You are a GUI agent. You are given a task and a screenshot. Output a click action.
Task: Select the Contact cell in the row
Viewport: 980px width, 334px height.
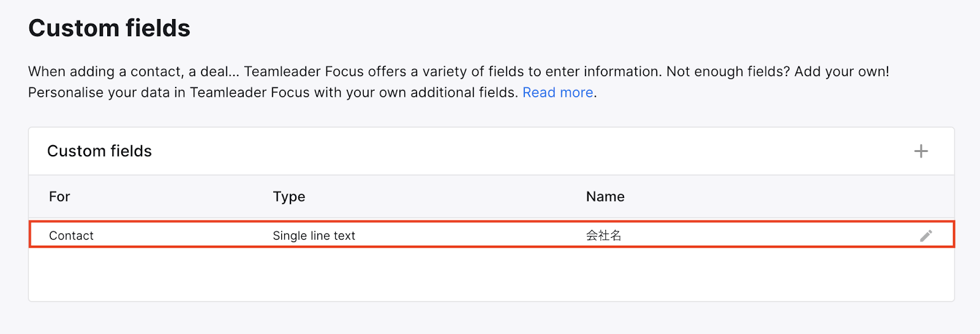click(71, 236)
